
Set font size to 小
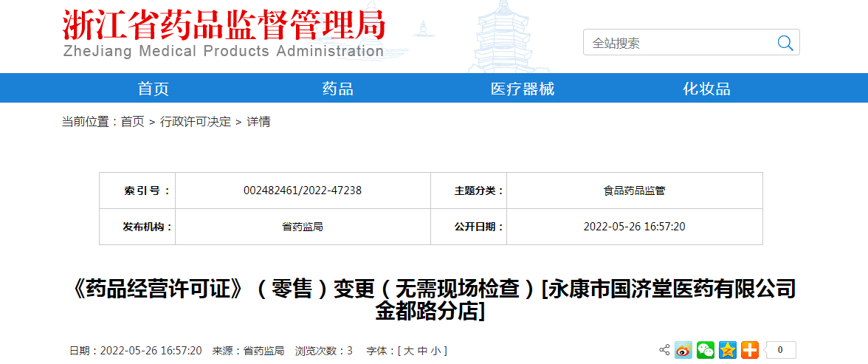[x=435, y=351]
